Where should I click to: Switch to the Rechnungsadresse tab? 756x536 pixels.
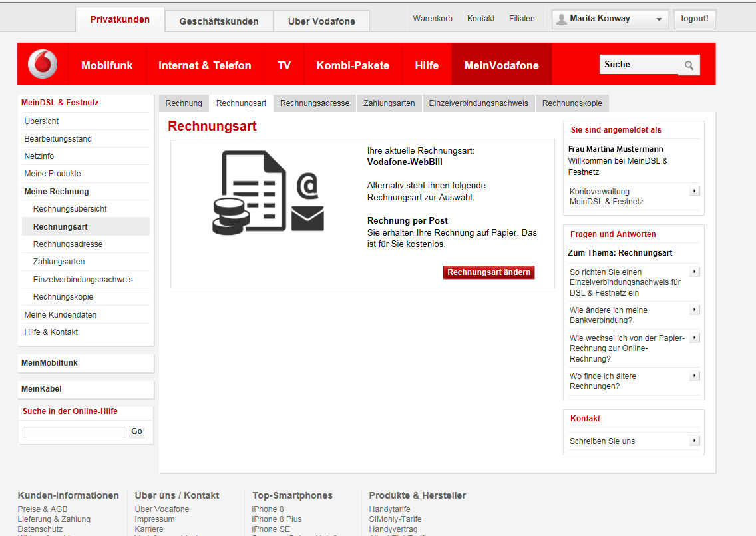coord(313,103)
